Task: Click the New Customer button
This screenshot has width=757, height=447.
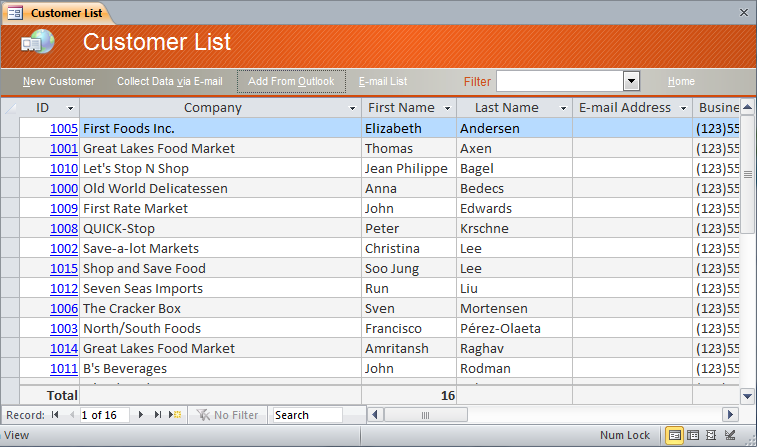Action: pos(59,81)
